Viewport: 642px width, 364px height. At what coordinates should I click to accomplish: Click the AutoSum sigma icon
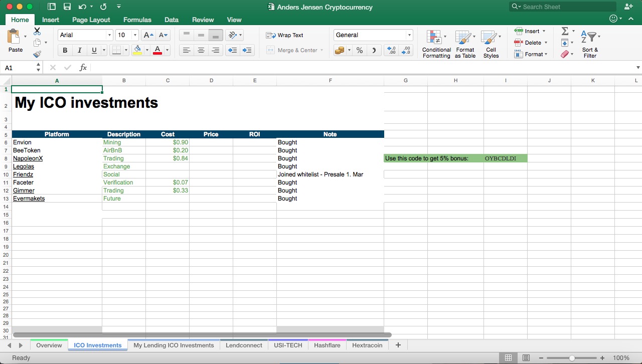[565, 31]
